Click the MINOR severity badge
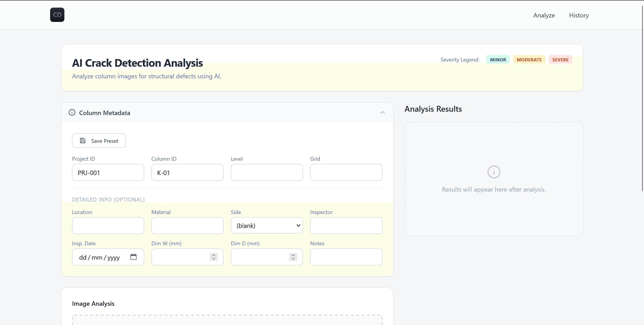Image resolution: width=644 pixels, height=325 pixels. (498, 60)
